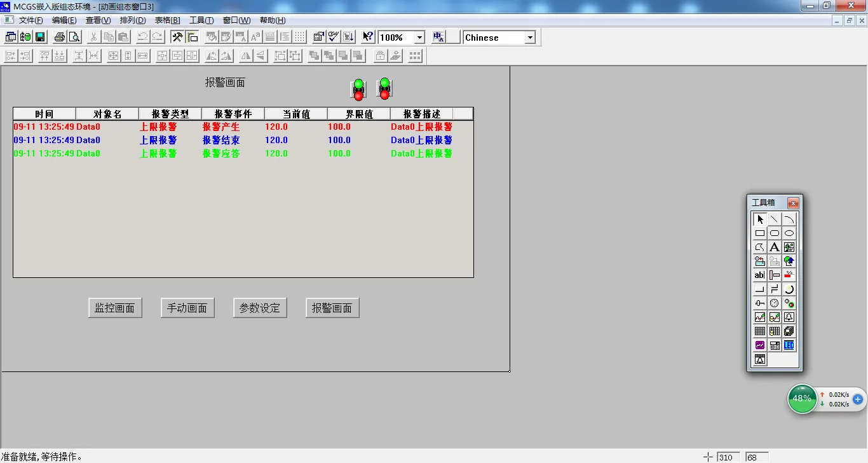Click the check configuration checkmark icon
The image size is (868, 463).
click(334, 37)
